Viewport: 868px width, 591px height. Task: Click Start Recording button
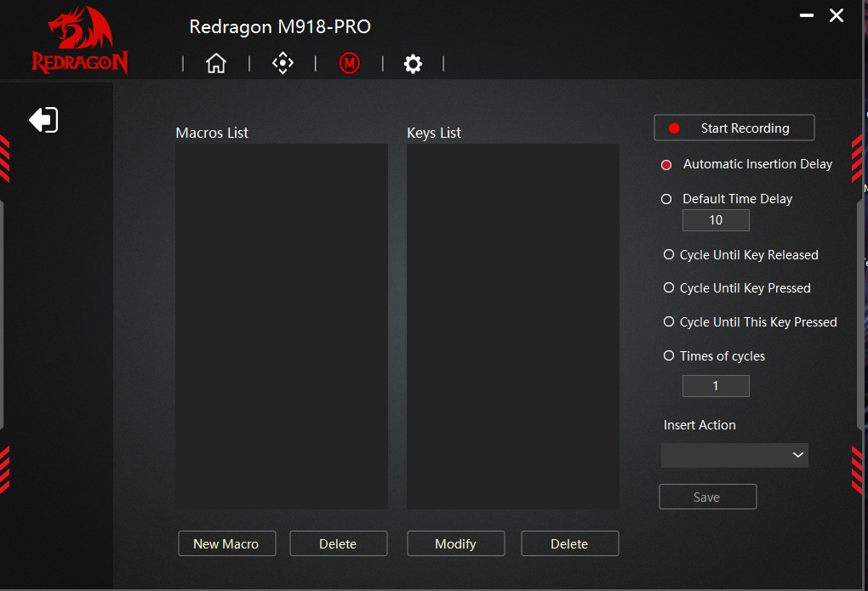734,128
